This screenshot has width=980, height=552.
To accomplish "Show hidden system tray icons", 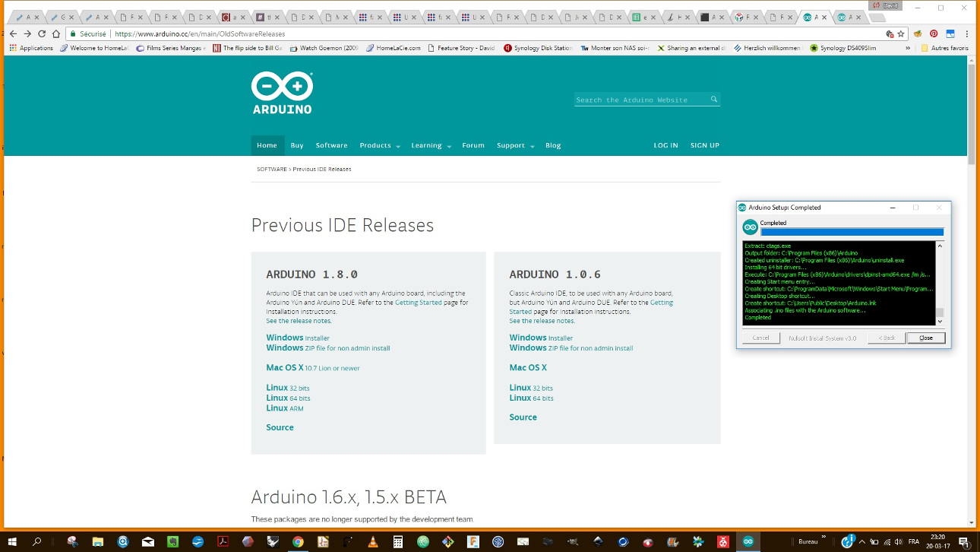I will 861,541.
